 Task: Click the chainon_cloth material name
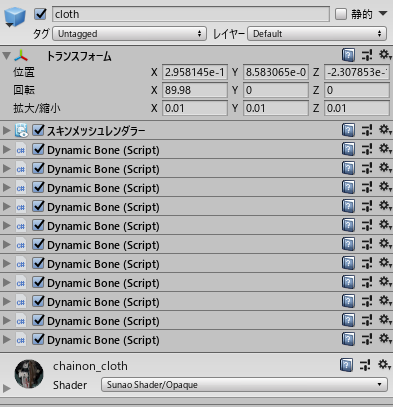tap(90, 366)
